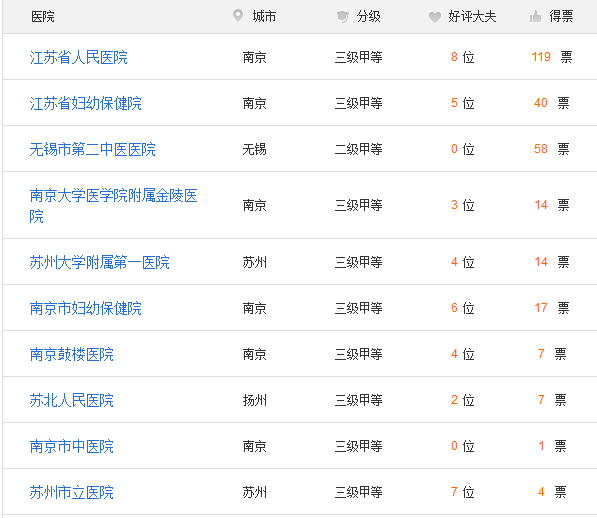Click the 17 票 vote count
Screen dimensions: 597x518
(552, 308)
